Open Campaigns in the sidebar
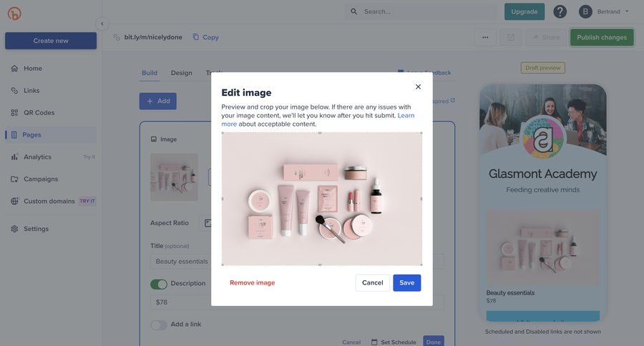 [51, 179]
